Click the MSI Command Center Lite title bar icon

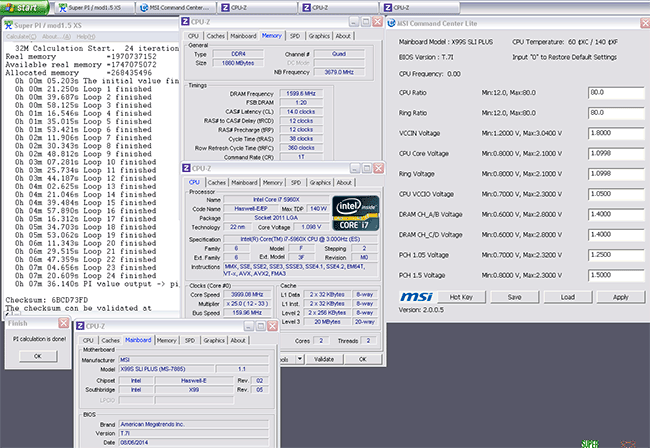pyautogui.click(x=390, y=23)
